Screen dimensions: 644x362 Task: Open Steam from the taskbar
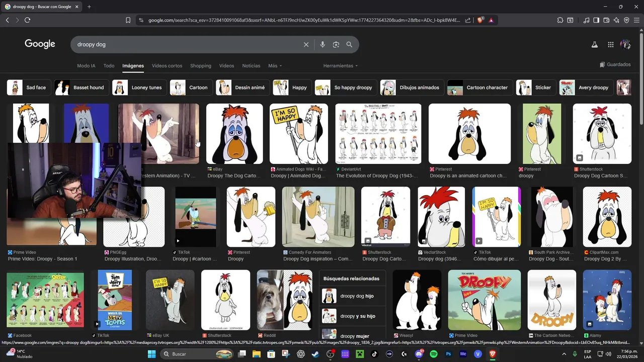[x=315, y=354]
